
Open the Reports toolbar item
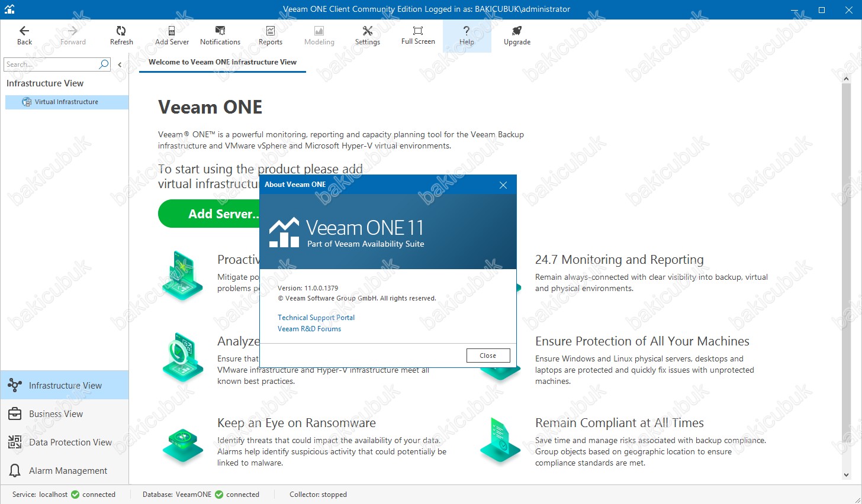click(271, 35)
